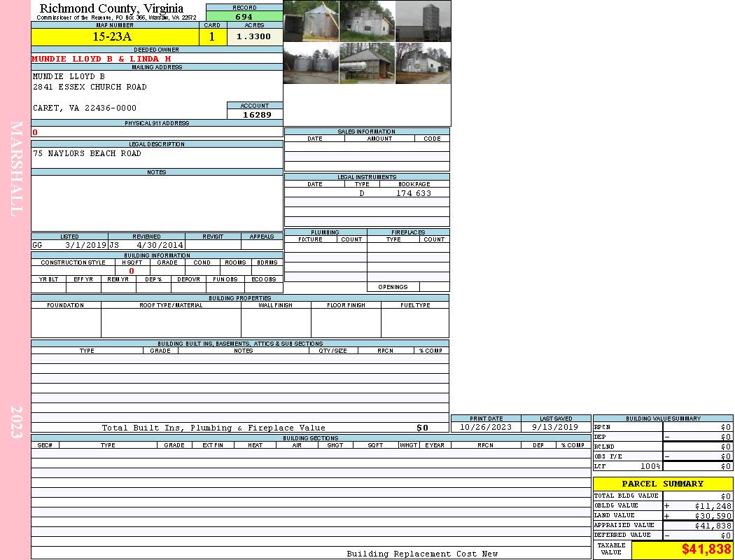735x560 pixels.
Task: Open the top-middle white building photo
Action: (367, 21)
